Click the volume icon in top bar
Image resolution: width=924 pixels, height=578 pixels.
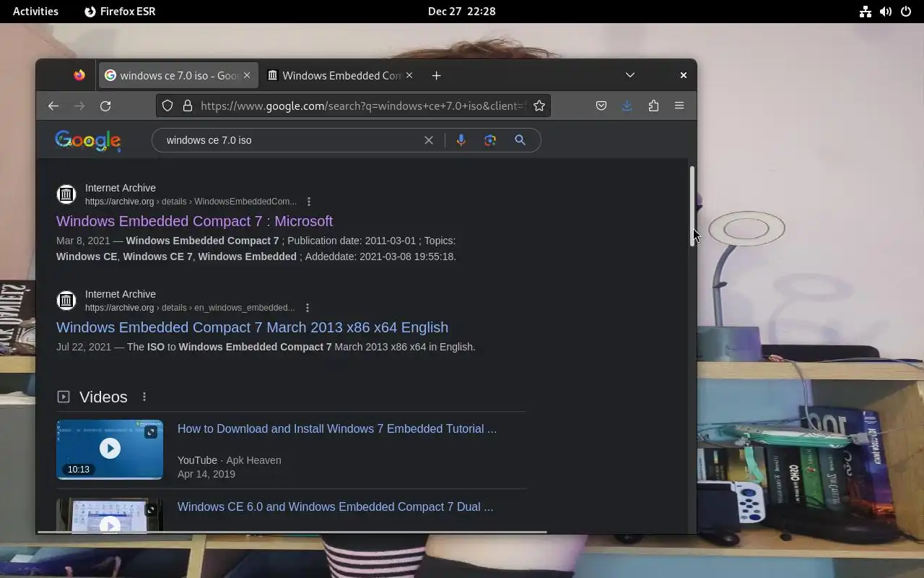(x=886, y=12)
